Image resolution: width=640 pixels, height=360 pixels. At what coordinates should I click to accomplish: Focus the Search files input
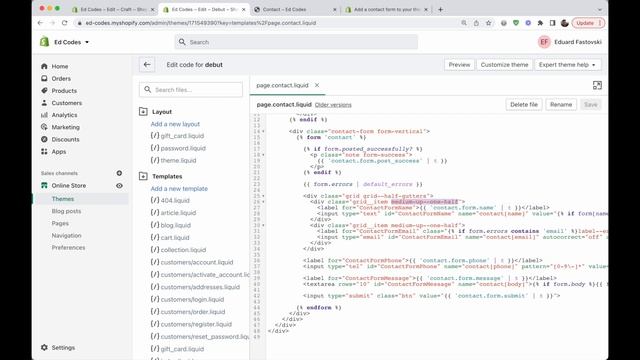[x=191, y=90]
